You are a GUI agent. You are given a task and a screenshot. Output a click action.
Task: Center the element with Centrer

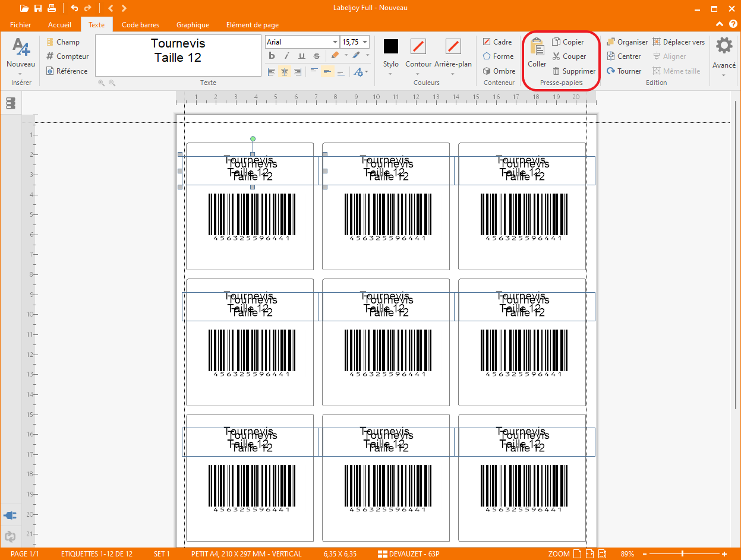[x=623, y=56]
